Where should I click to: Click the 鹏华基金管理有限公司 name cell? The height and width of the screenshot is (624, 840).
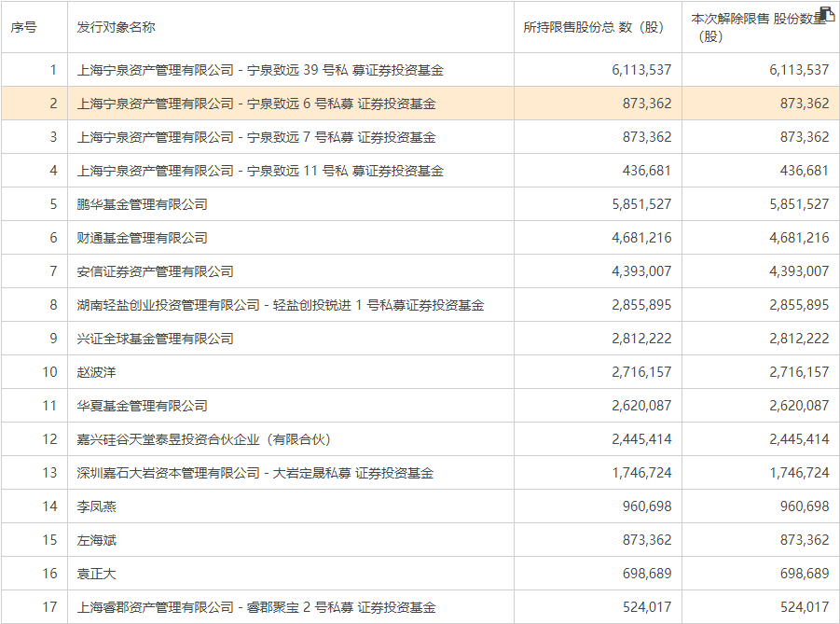point(143,204)
